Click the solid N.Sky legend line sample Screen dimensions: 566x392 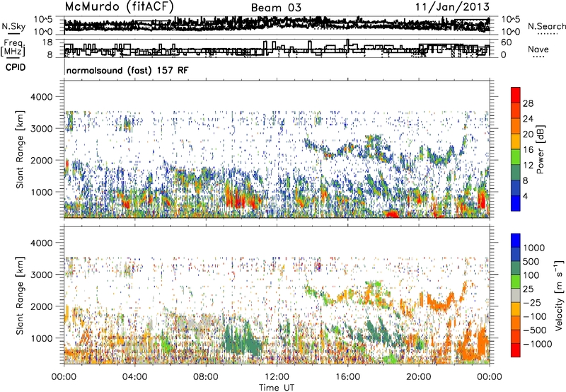click(x=13, y=34)
